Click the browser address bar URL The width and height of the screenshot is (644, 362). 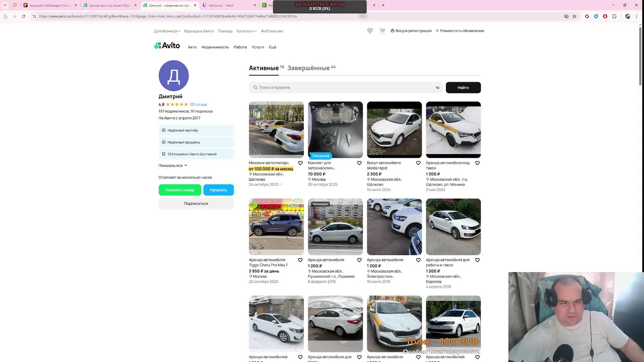pyautogui.click(x=168, y=16)
